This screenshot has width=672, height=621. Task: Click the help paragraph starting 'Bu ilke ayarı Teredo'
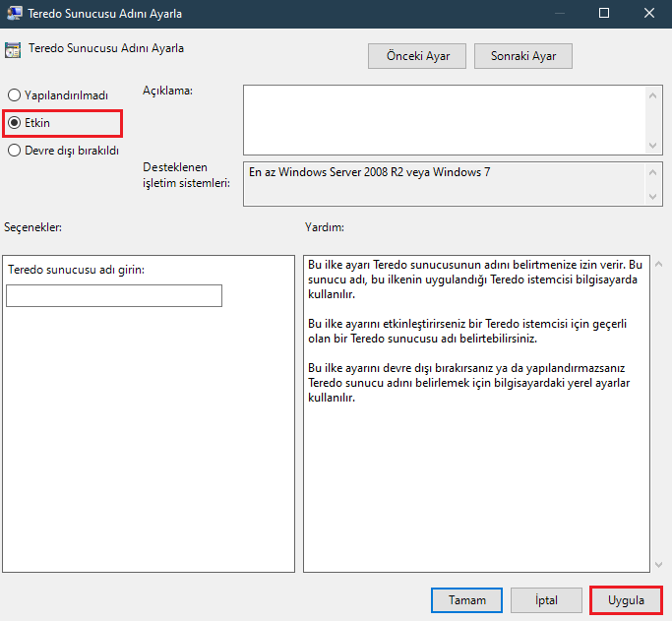475,279
